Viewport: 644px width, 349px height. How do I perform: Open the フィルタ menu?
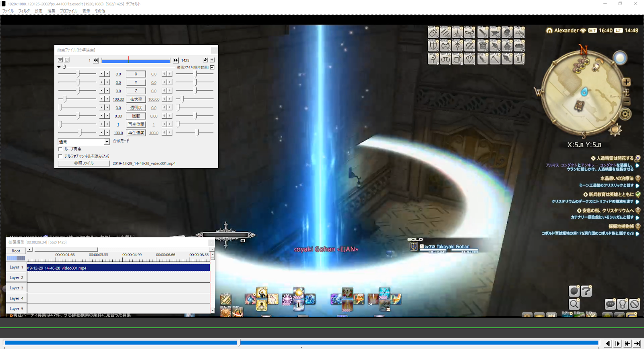point(24,11)
